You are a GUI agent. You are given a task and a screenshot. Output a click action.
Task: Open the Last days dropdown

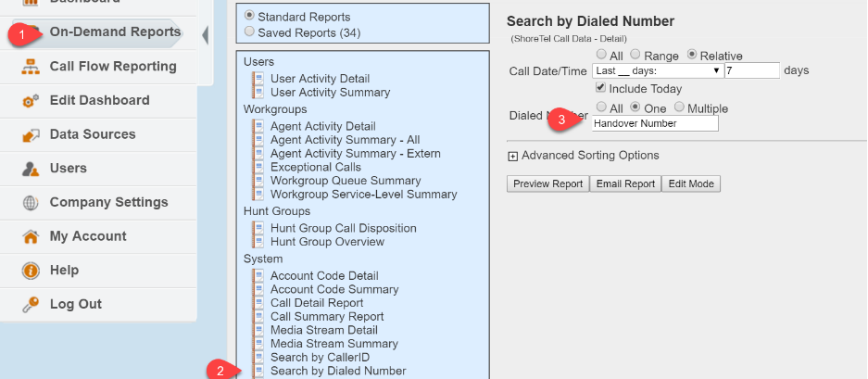coord(658,70)
